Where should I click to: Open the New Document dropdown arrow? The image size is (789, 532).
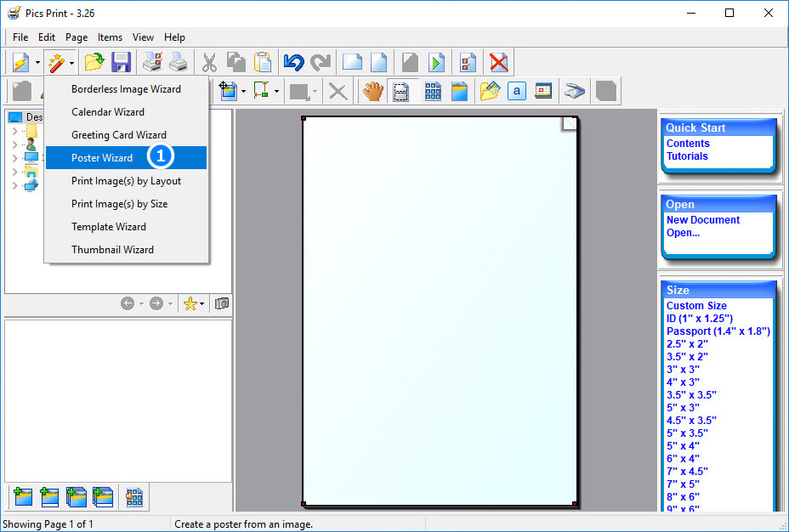(x=37, y=63)
